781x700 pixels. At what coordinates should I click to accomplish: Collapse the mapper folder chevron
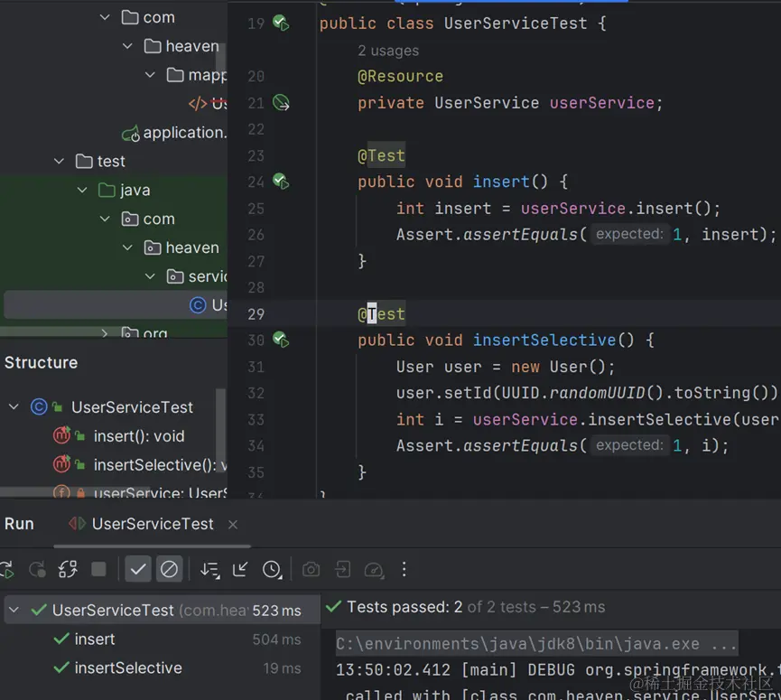tap(150, 75)
